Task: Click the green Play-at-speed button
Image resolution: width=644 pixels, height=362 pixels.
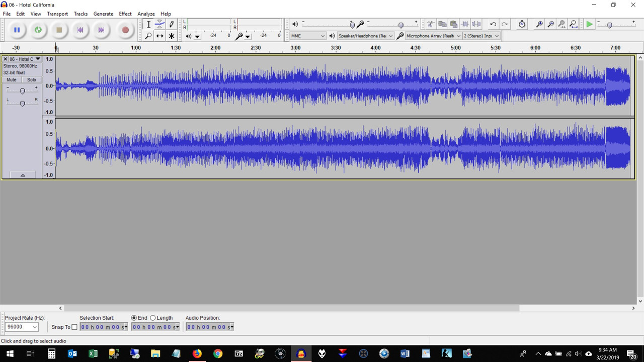Action: pyautogui.click(x=589, y=24)
